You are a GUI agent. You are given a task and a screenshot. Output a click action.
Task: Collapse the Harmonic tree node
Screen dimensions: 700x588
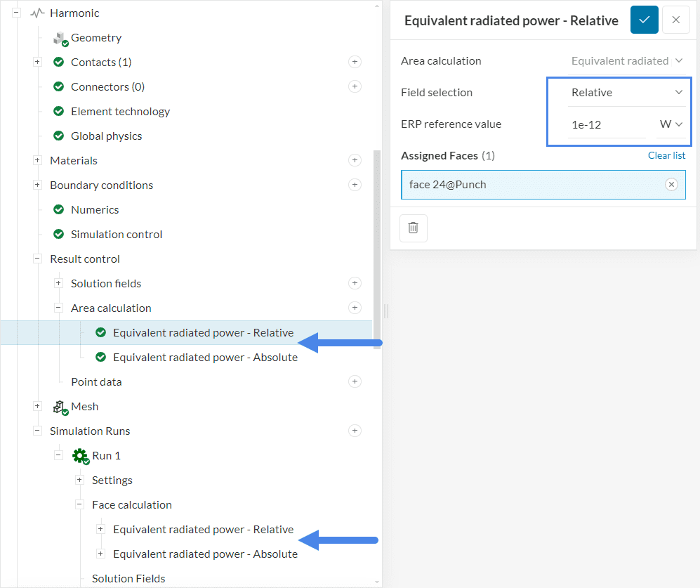(16, 13)
